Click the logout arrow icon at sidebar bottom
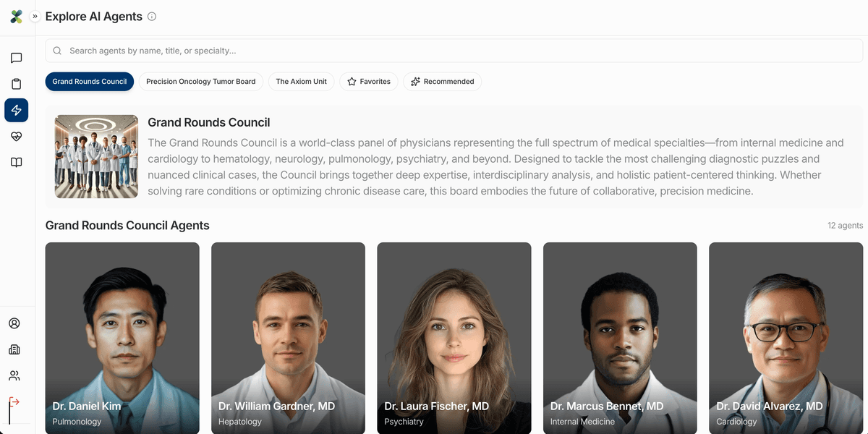Screen dimensions: 868x434 [16, 401]
